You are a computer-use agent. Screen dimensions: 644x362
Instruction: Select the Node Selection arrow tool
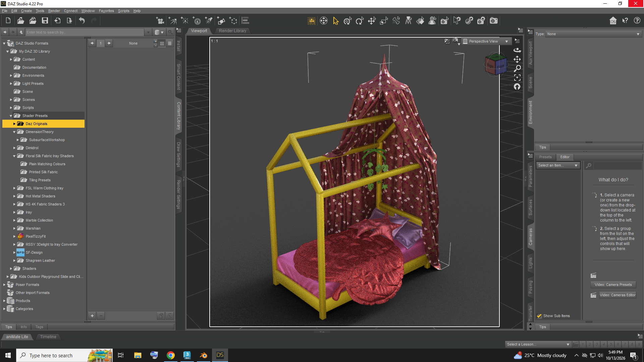click(x=335, y=21)
